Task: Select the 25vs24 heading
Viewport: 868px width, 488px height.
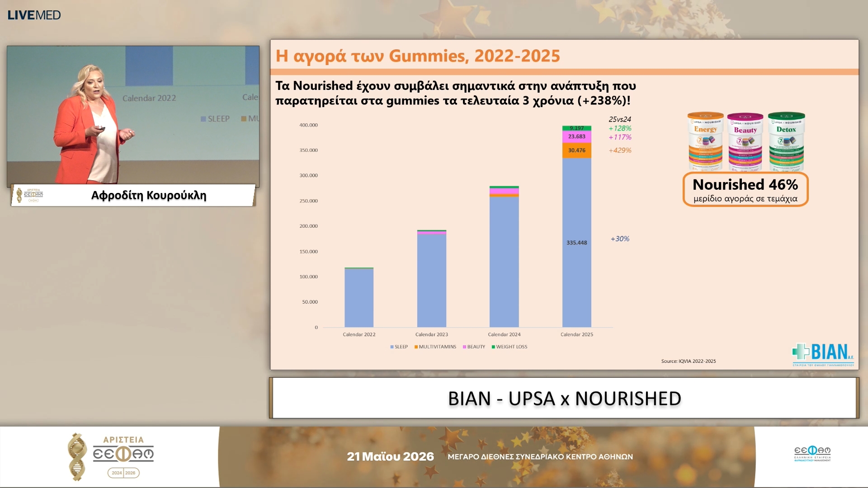Action: 620,119
